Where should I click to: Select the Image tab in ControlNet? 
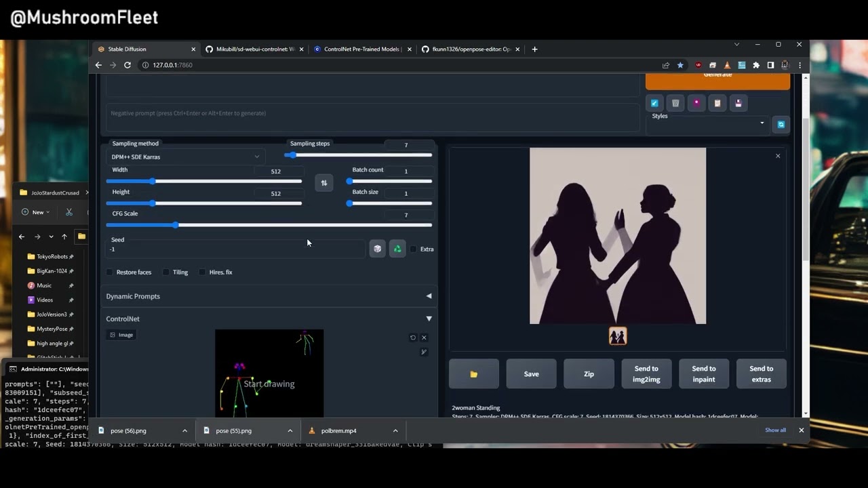click(121, 335)
